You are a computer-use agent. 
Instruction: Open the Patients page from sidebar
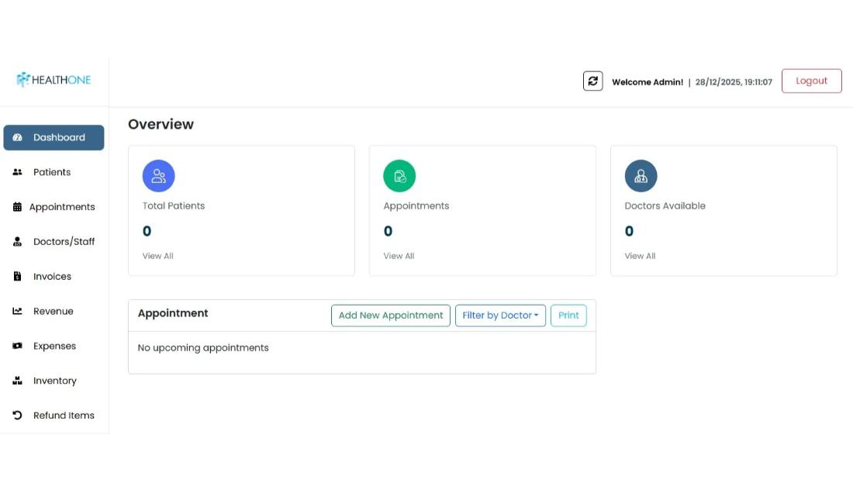[52, 172]
